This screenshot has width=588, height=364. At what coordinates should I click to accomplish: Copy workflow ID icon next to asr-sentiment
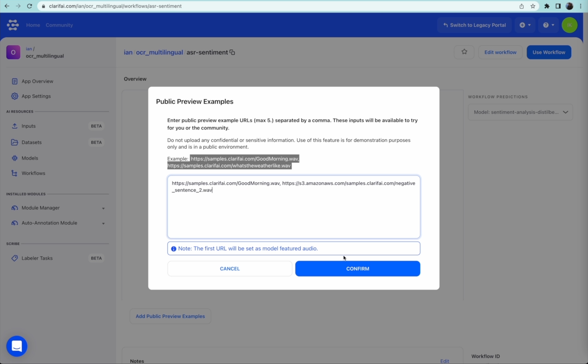[x=232, y=52]
